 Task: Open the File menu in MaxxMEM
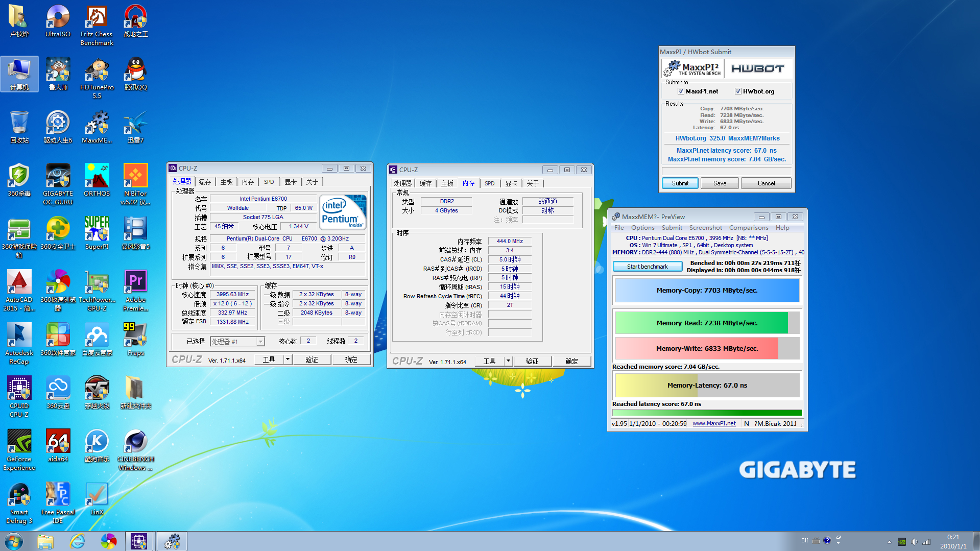click(x=619, y=228)
